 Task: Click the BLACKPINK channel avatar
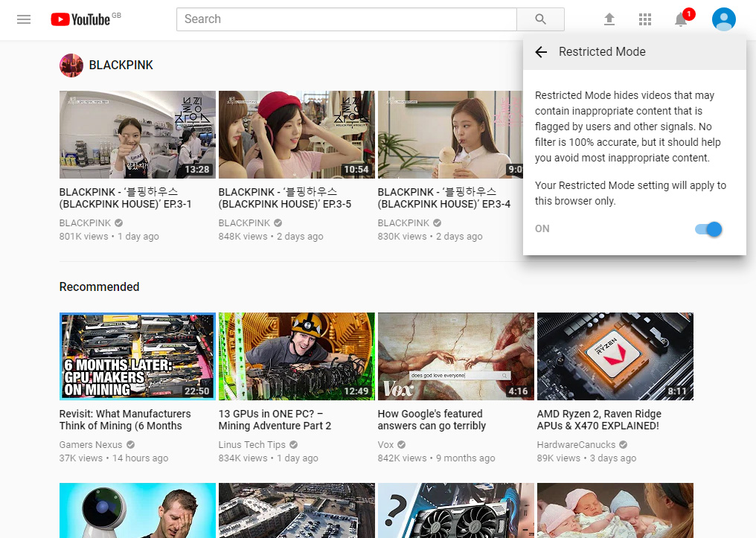(71, 65)
